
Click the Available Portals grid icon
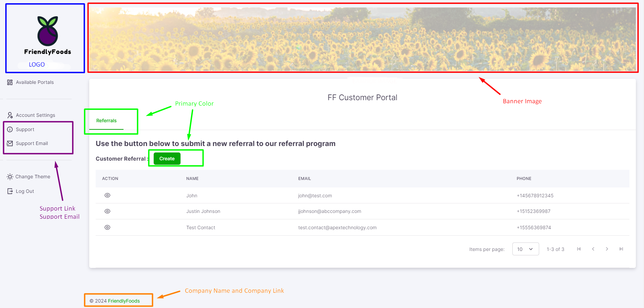[10, 82]
